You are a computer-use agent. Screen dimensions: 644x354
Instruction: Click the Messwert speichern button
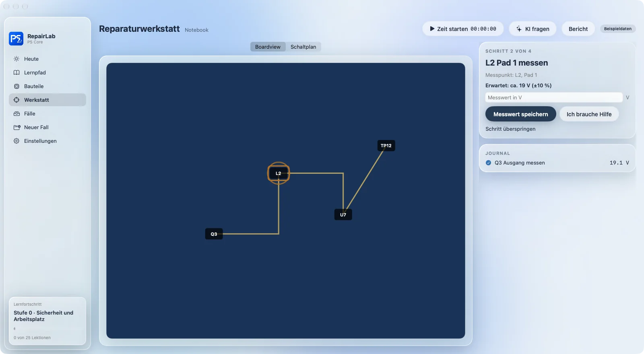pyautogui.click(x=521, y=114)
